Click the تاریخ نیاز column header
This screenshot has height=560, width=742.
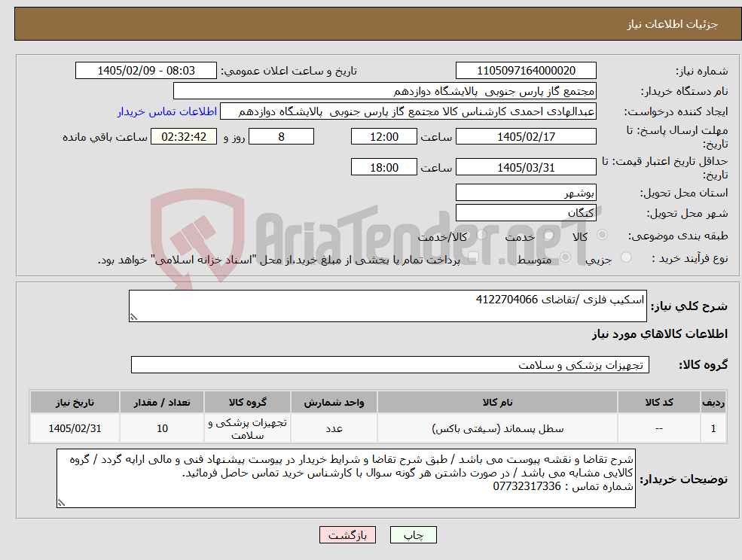tap(75, 403)
